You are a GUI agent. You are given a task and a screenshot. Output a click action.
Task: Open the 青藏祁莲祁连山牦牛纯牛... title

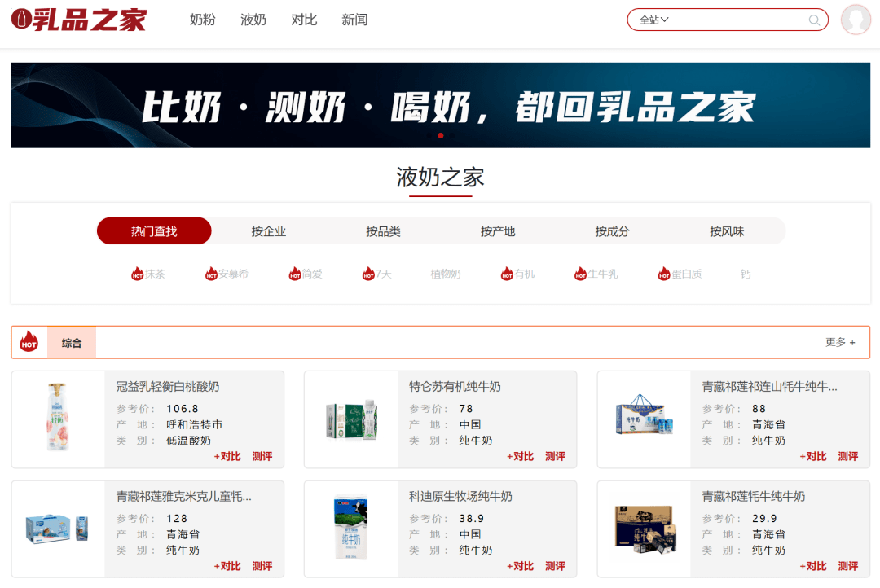tap(769, 387)
